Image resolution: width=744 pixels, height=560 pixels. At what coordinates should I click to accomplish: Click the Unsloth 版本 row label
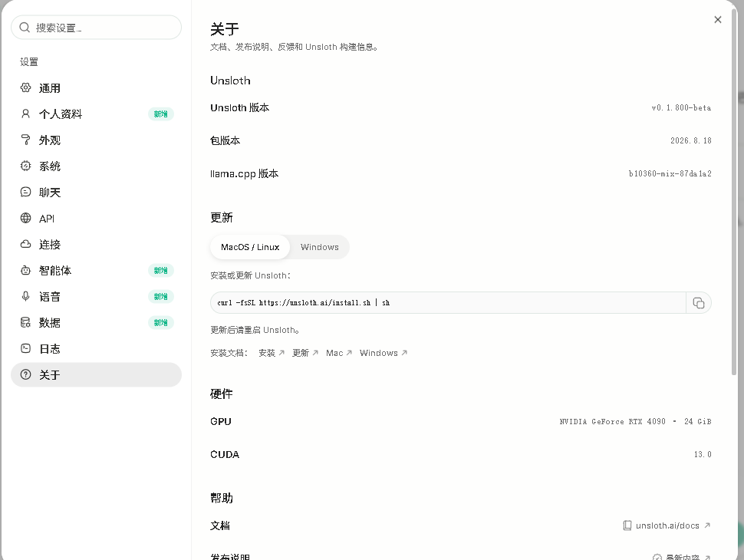pos(239,107)
